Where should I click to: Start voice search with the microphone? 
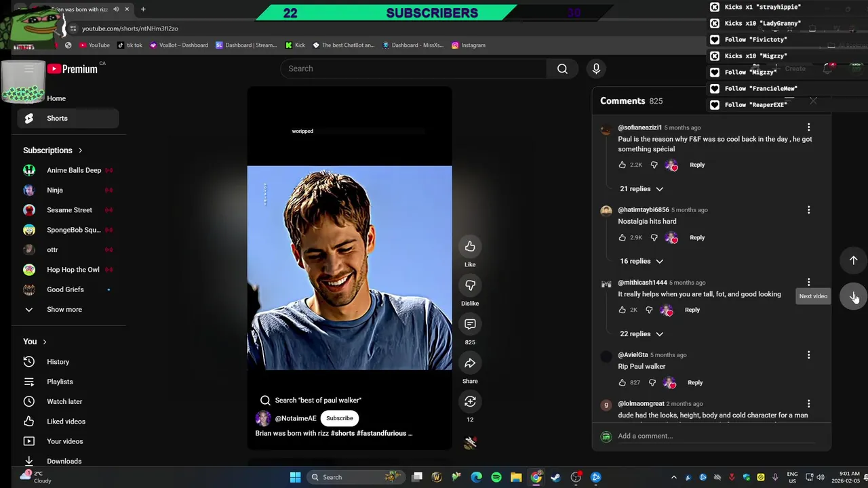click(596, 68)
